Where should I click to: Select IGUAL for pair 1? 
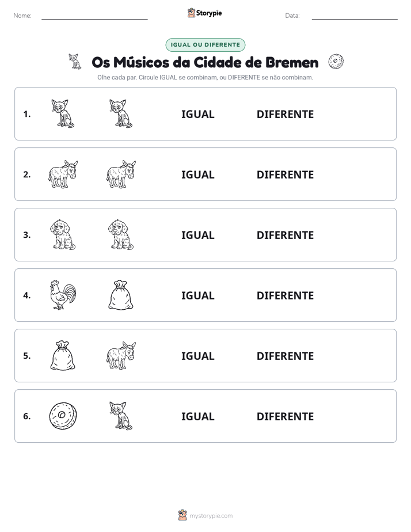click(x=197, y=115)
